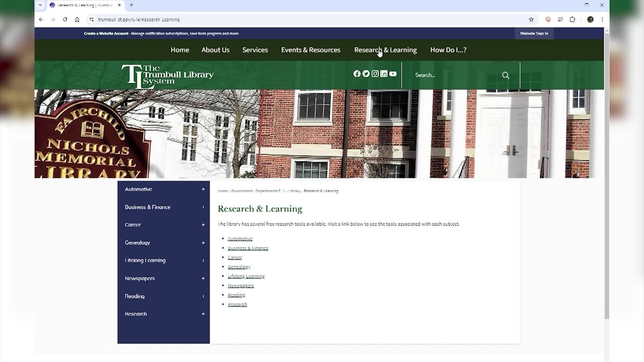644x362 pixels.
Task: Follow the Newspapers link in the list
Action: 241,286
